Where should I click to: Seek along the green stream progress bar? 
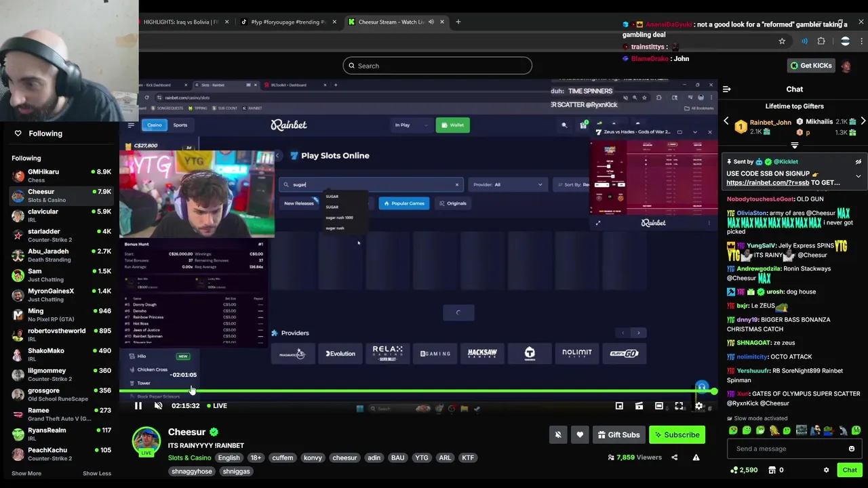pyautogui.click(x=416, y=391)
